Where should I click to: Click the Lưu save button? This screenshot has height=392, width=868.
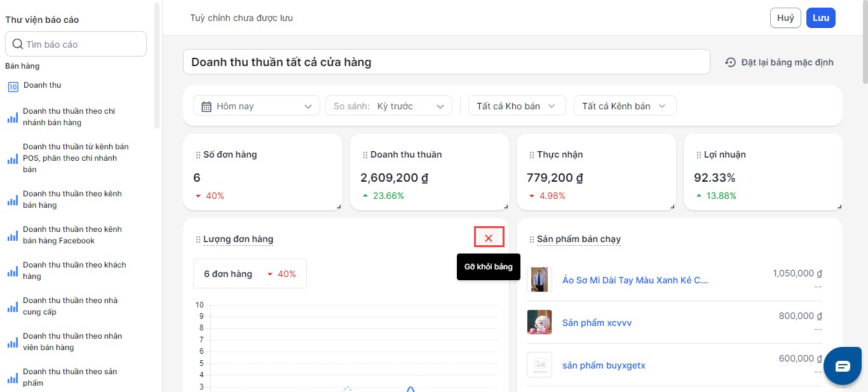coord(820,18)
